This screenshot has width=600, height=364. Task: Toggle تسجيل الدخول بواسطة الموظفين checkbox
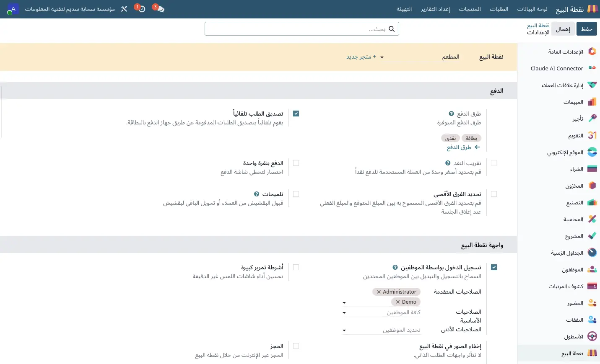494,267
